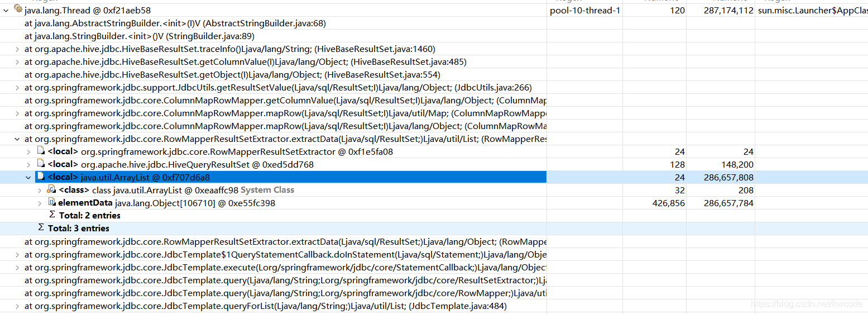Select ColumnMapRowMapper.mapRow returning Object frame row
This screenshot has height=314, width=868.
pos(285,126)
